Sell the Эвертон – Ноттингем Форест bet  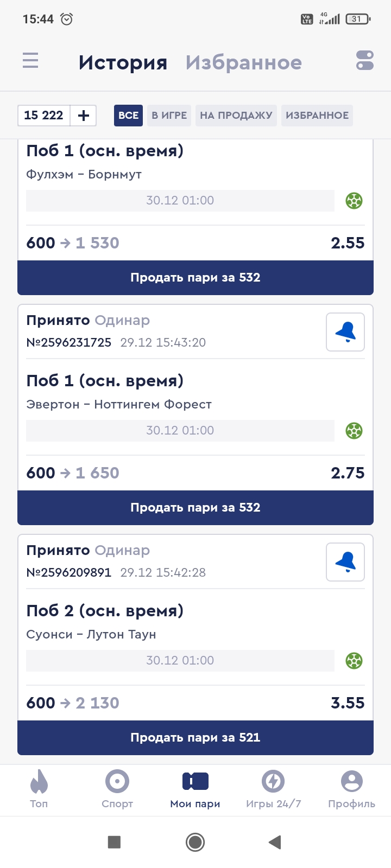tap(195, 508)
